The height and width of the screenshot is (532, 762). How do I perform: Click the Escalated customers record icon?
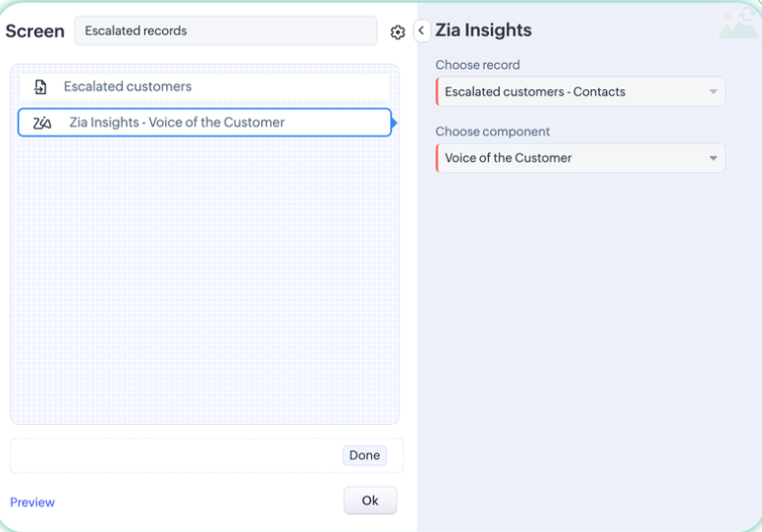click(40, 87)
